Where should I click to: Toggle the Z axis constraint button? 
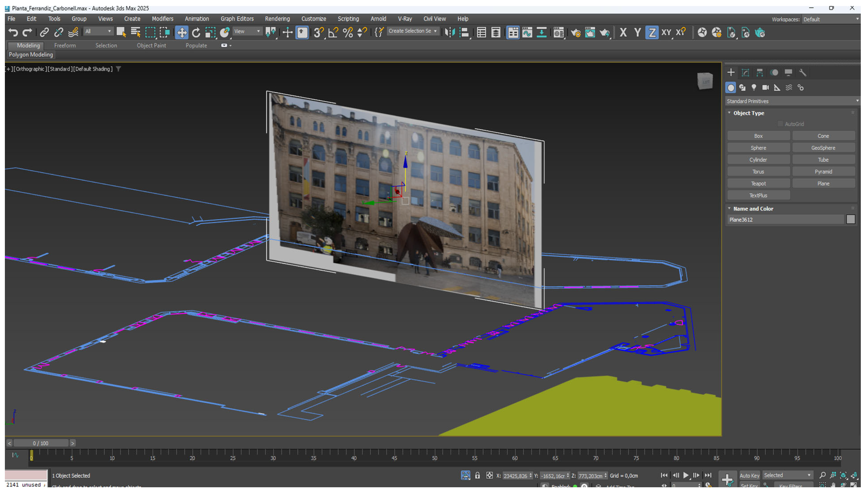point(652,33)
